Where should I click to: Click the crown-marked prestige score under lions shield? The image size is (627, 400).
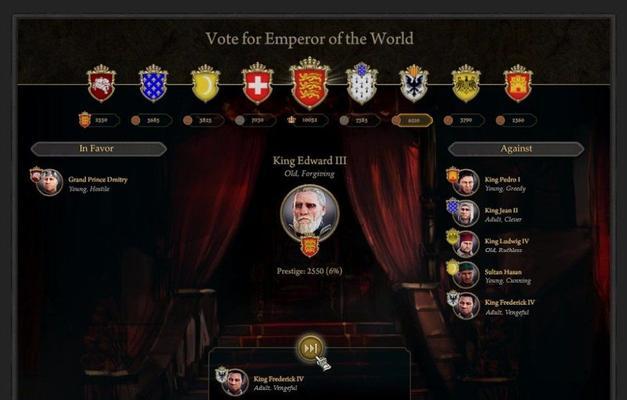(308, 120)
